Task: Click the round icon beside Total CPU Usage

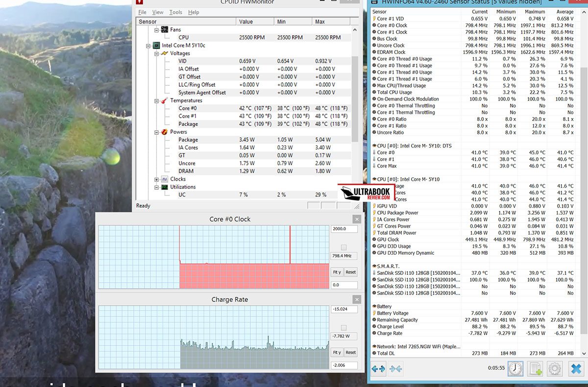Action: 374,92
